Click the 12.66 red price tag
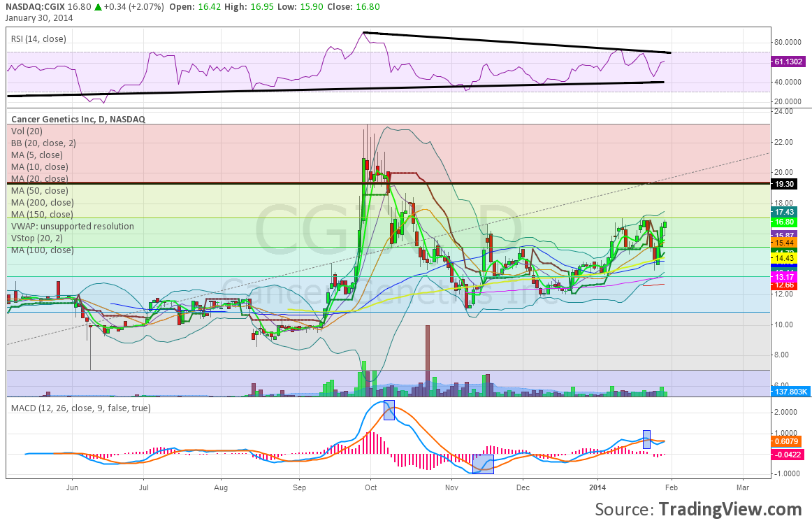This screenshot has width=812, height=528. coord(783,285)
